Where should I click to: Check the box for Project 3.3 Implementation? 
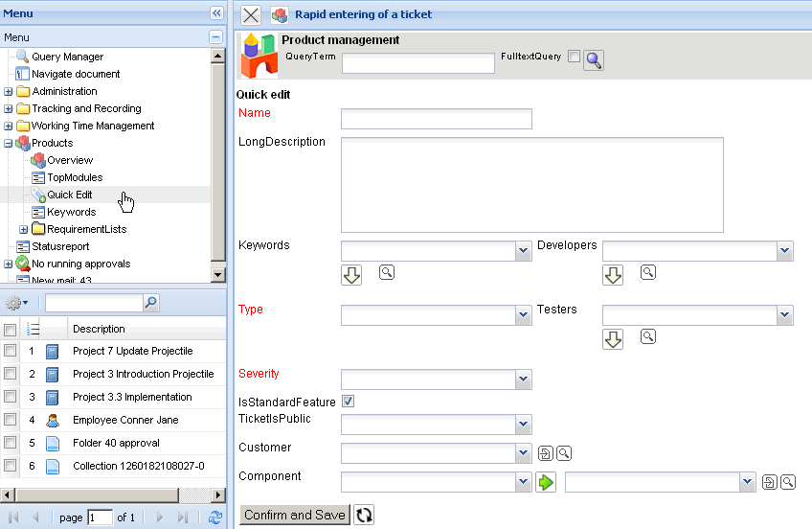[10, 397]
